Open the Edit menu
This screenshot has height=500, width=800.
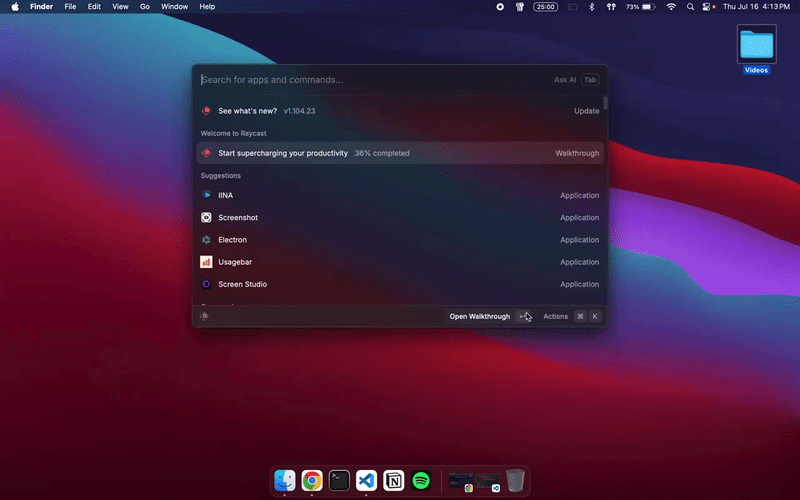(x=94, y=7)
